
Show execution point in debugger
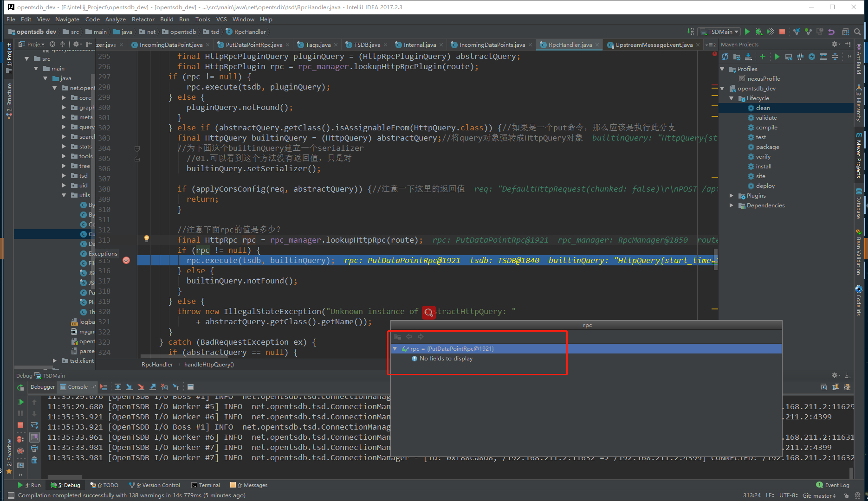tap(104, 387)
